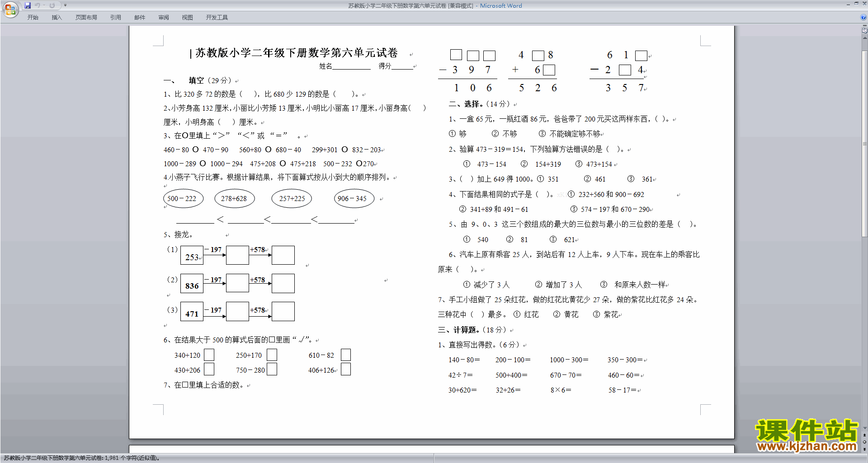Open the 审阅 tab

[x=164, y=18]
